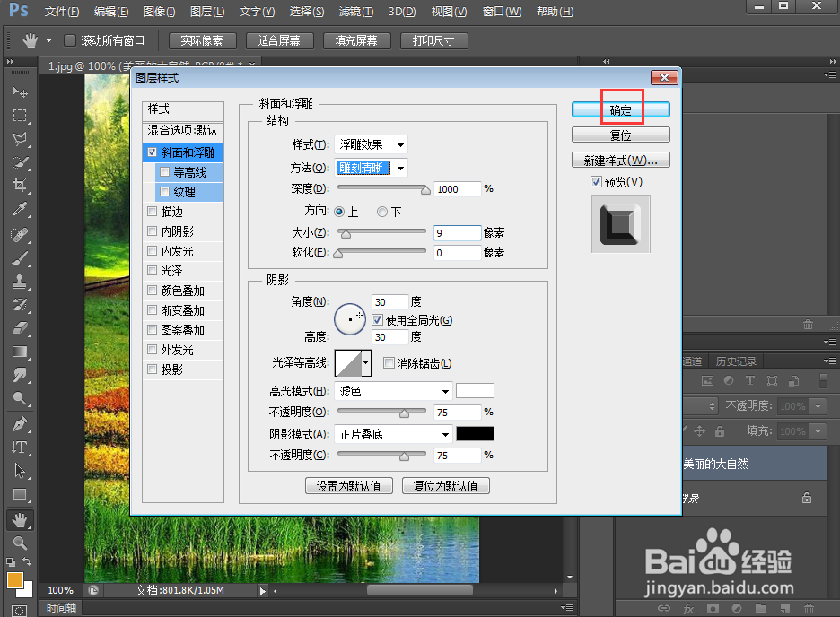
Task: Select the Zoom tool
Action: 20,543
